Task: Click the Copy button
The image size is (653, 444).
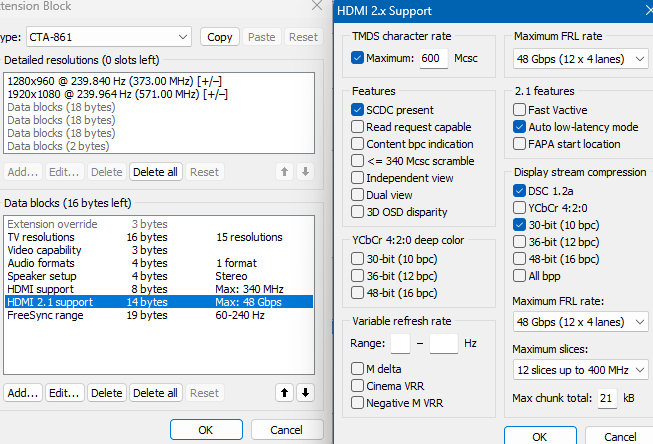Action: pos(219,37)
